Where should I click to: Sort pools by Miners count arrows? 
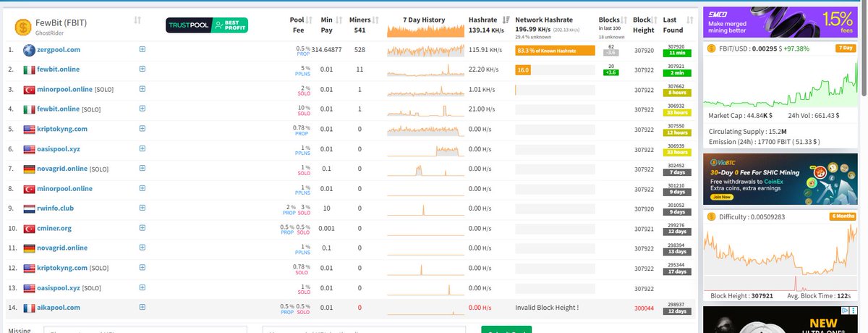tap(375, 20)
